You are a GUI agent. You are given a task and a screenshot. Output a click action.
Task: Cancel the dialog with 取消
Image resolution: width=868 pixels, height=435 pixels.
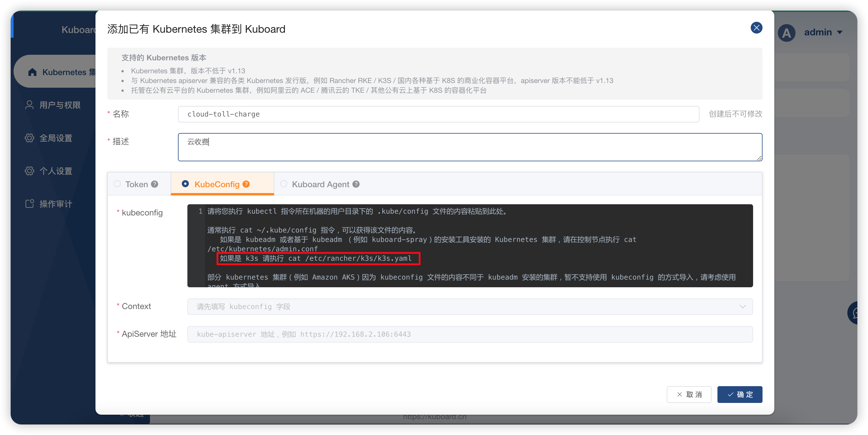coord(689,394)
